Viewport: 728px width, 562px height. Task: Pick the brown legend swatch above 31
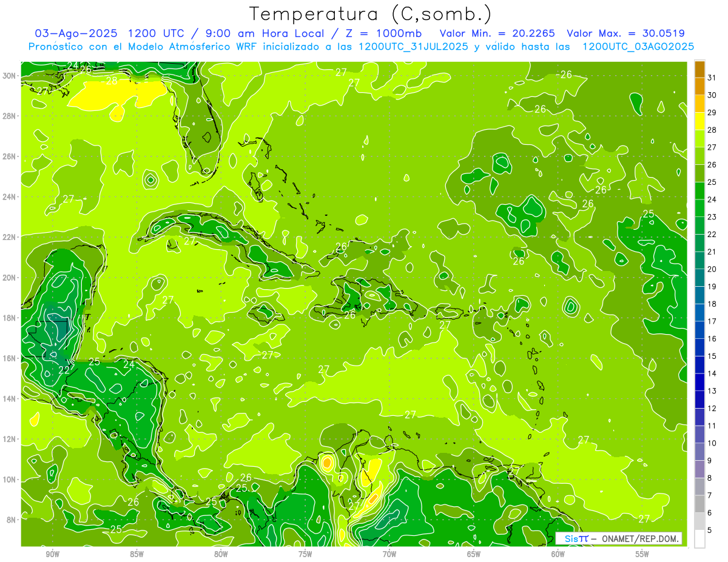coord(699,69)
